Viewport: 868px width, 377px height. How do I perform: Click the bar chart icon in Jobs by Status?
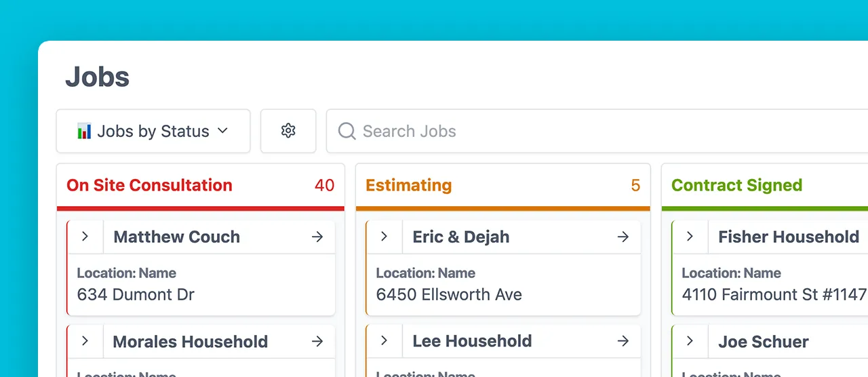[84, 131]
